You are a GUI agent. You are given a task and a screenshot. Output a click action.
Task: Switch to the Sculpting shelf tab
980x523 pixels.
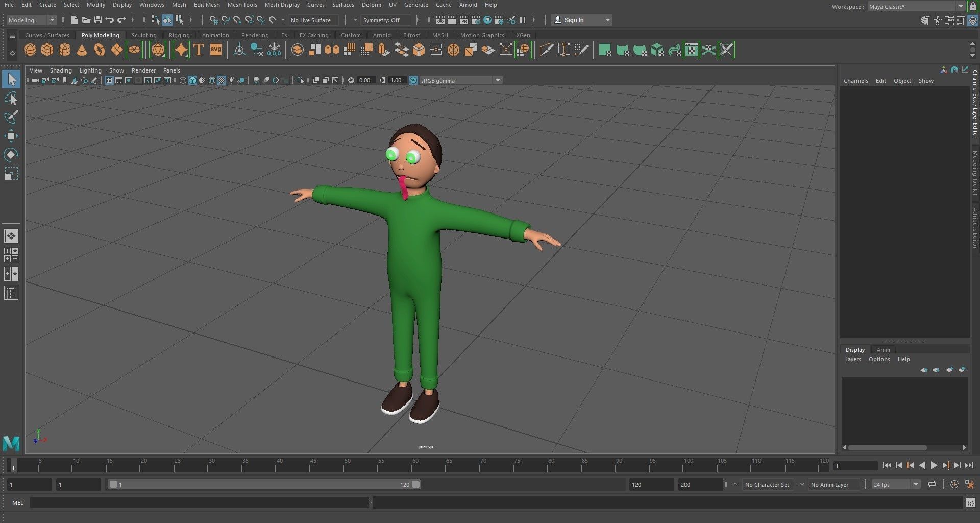pyautogui.click(x=144, y=35)
